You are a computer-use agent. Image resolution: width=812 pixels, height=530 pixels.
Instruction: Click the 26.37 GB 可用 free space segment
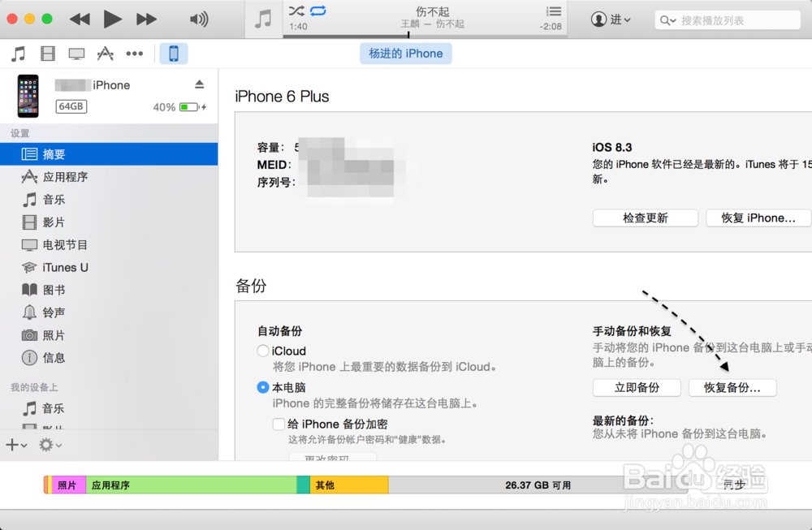coord(538,485)
